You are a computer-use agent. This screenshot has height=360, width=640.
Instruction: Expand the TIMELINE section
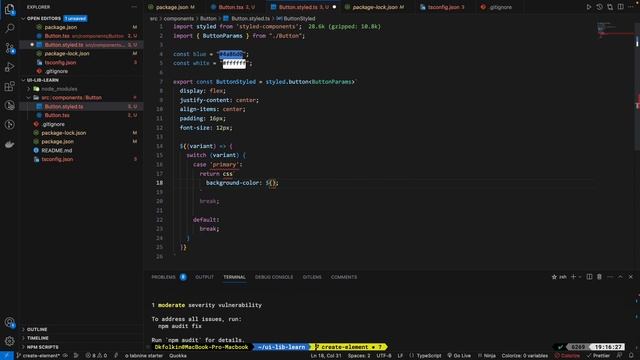[x=38, y=338]
